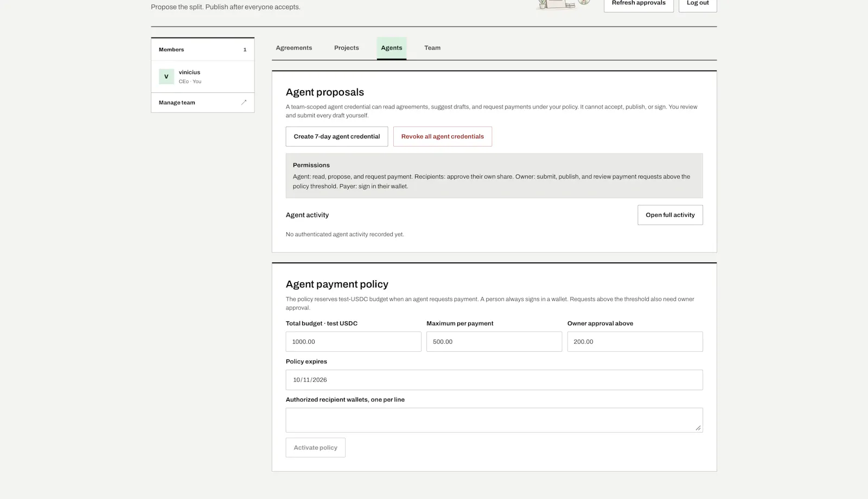Click the Manage team arrow icon

[244, 103]
